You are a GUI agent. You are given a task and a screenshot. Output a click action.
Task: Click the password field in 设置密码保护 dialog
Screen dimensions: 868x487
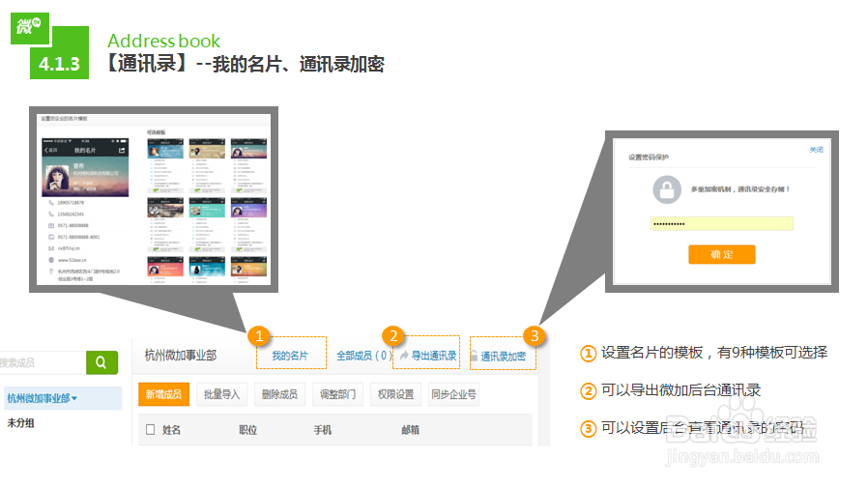722,223
